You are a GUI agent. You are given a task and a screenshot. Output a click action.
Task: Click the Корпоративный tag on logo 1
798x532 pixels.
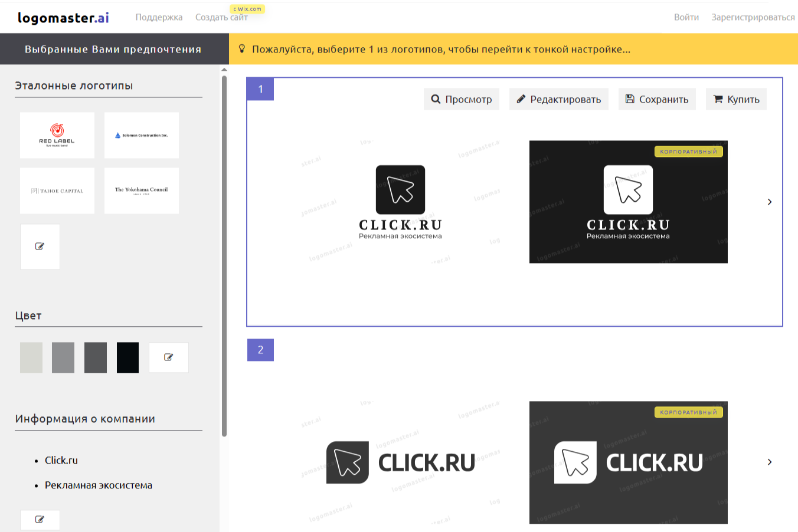point(689,152)
